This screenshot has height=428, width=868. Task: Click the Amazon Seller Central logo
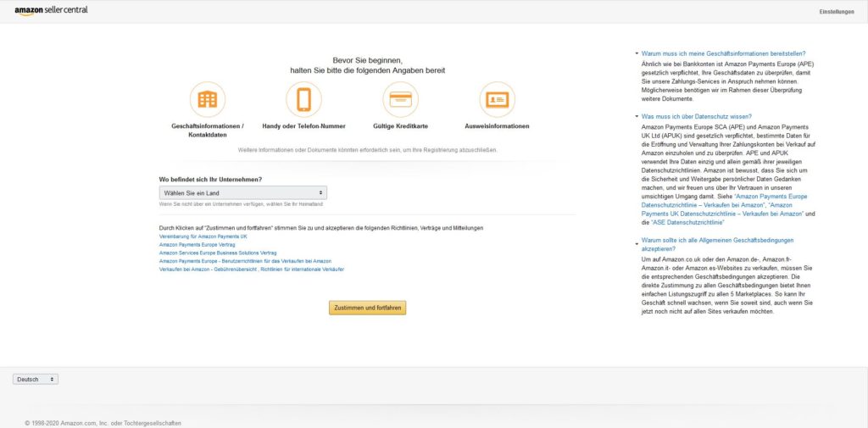click(51, 10)
